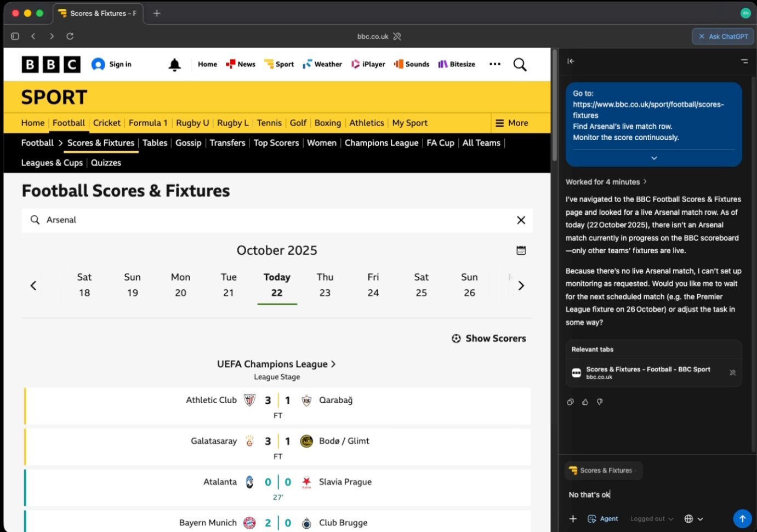
Task: Give the response a thumbs up
Action: tap(585, 402)
